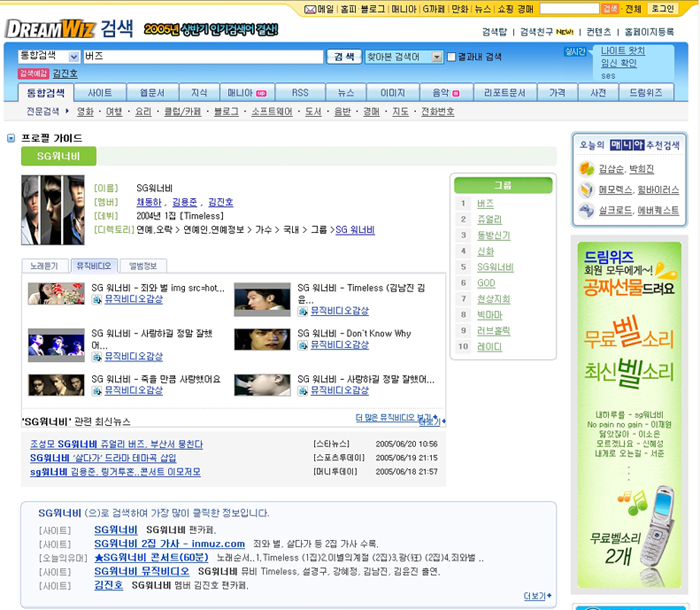Click the main search field containing 버즈

203,56
